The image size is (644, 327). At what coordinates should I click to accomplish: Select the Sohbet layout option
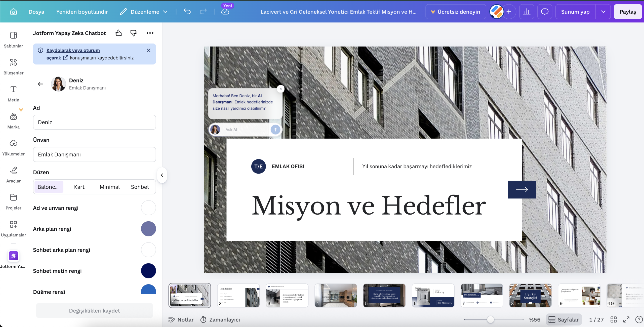[x=140, y=187]
